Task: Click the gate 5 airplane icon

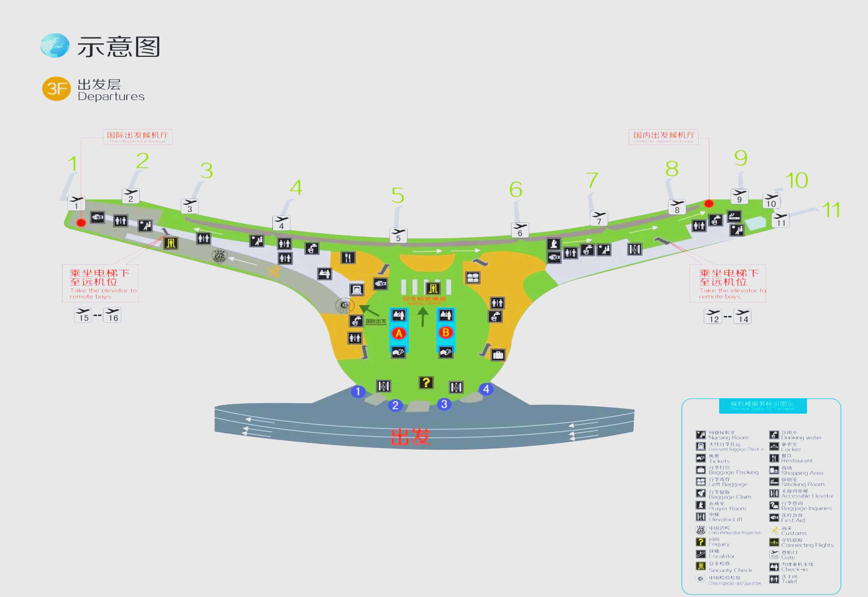Action: click(x=398, y=235)
